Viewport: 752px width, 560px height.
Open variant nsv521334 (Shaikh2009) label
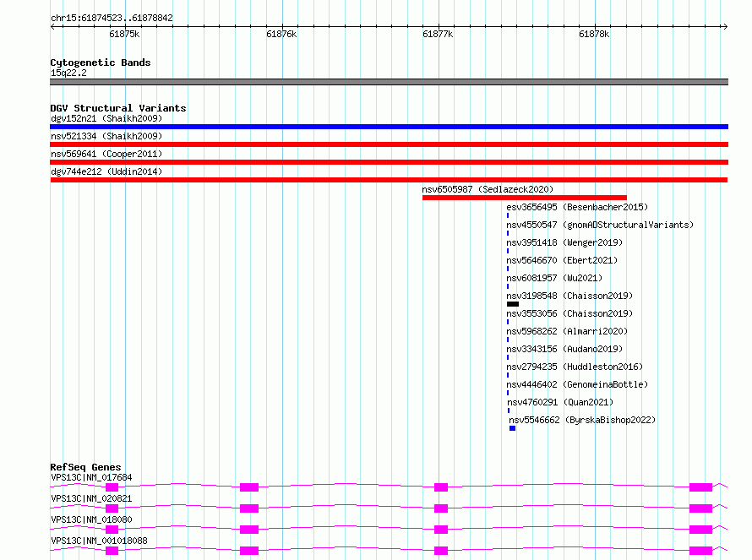click(106, 136)
